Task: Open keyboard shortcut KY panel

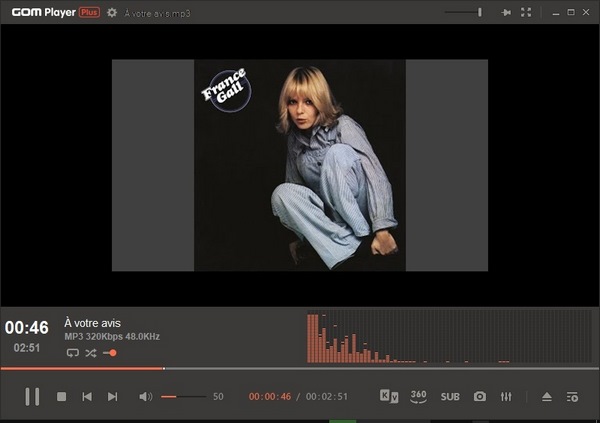Action: click(389, 396)
